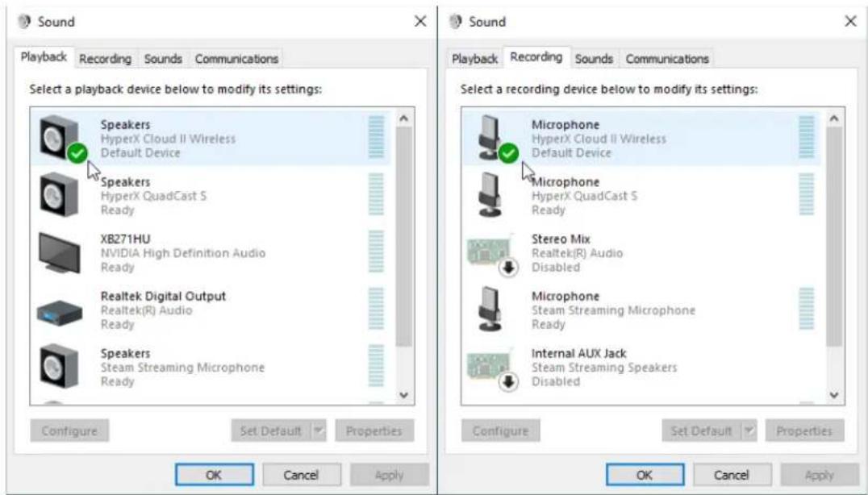
Task: Select 'HyperX QuadCast S' text in Recording list
Action: (x=585, y=196)
